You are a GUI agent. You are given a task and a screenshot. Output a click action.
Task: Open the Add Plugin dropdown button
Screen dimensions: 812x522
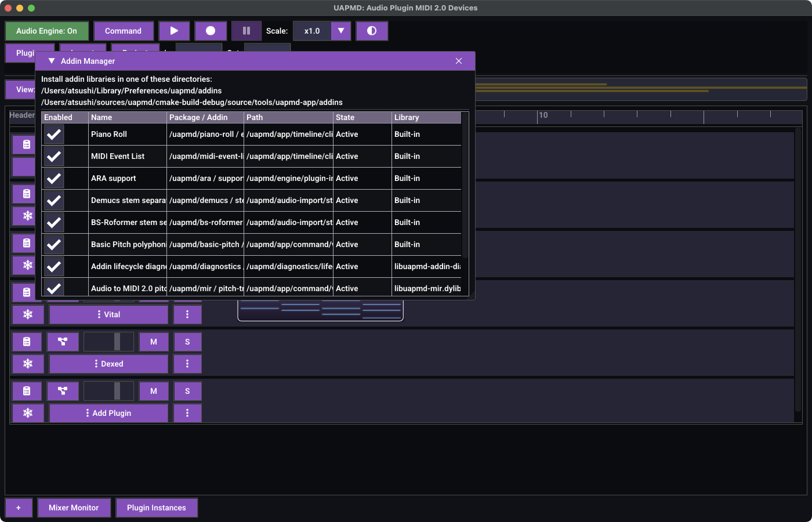[108, 413]
